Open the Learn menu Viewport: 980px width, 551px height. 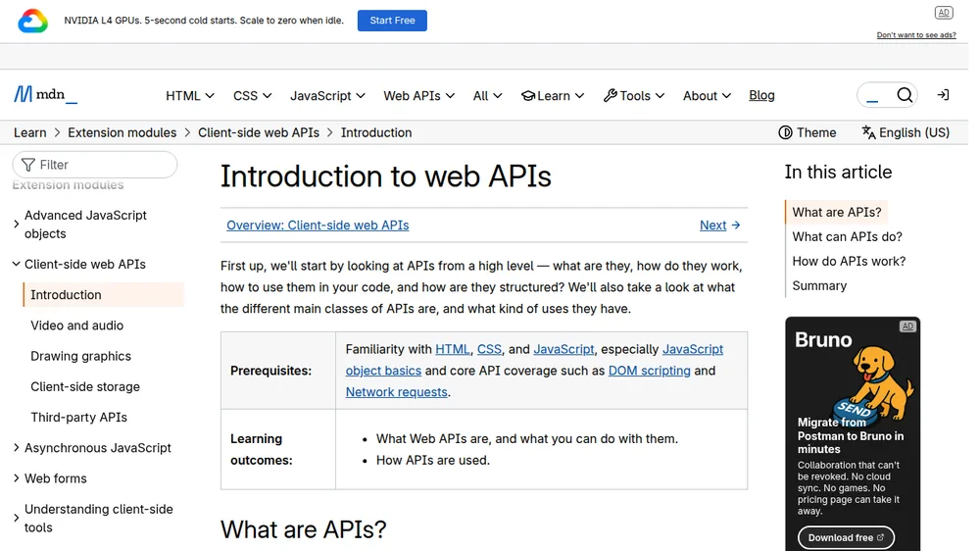[553, 96]
